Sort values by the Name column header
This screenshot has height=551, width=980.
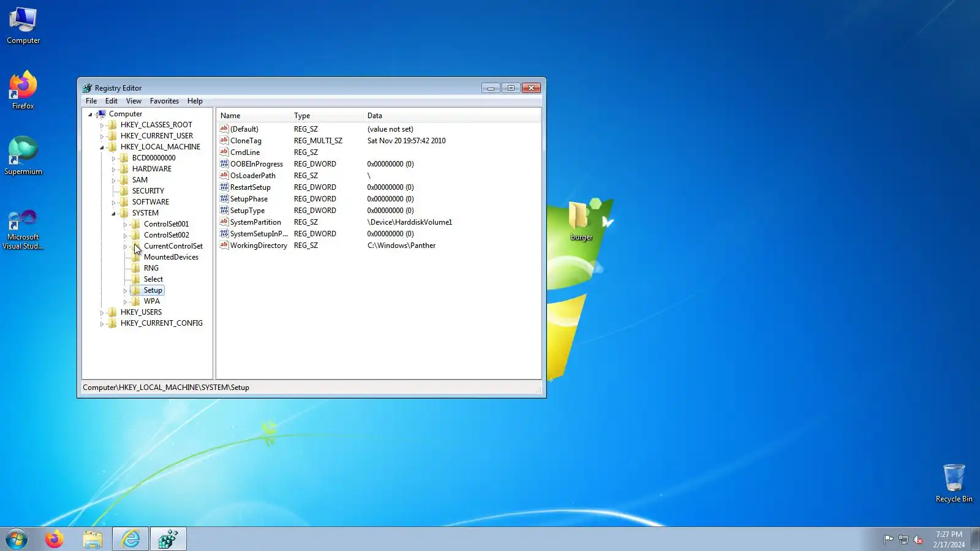coord(253,116)
